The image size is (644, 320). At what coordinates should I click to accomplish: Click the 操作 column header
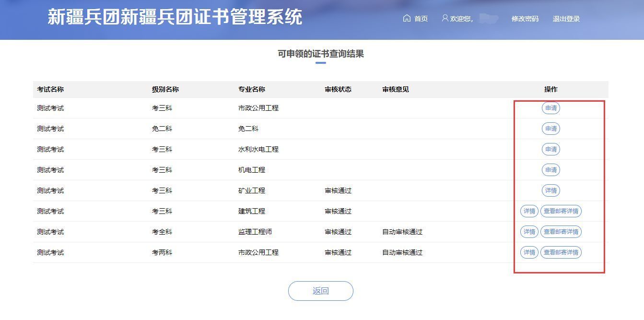point(550,89)
